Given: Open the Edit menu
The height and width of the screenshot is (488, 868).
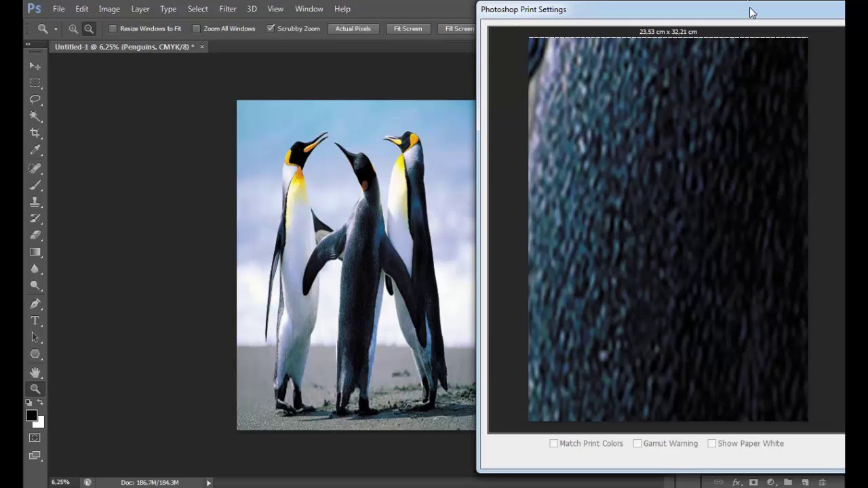Looking at the screenshot, I should pyautogui.click(x=82, y=9).
